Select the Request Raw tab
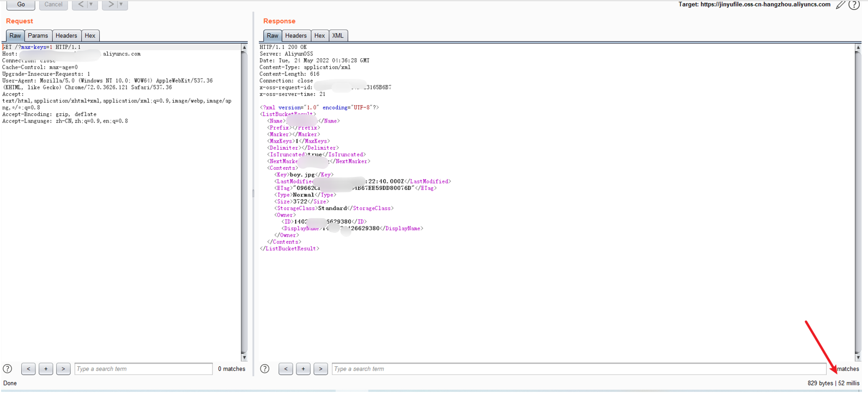Screen dimensions: 868x393 coord(15,36)
